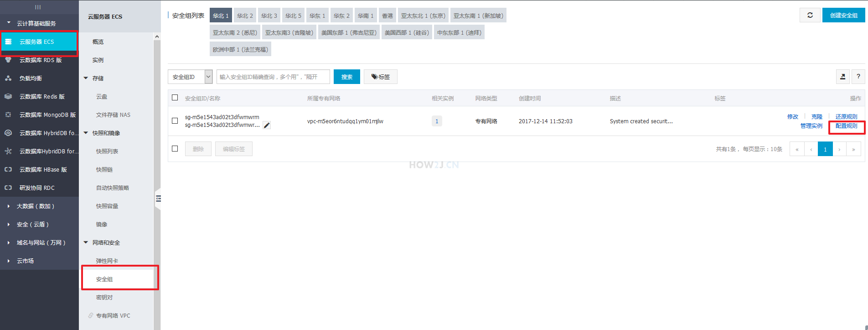The width and height of the screenshot is (868, 330).
Task: Click the secondary menu scroll up arrow
Action: click(157, 37)
